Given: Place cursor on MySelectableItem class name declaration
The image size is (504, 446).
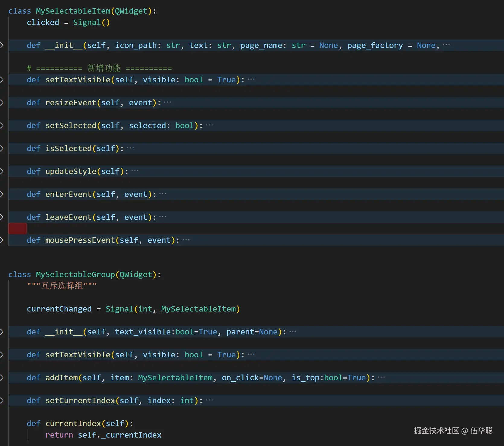Looking at the screenshot, I should click(73, 11).
